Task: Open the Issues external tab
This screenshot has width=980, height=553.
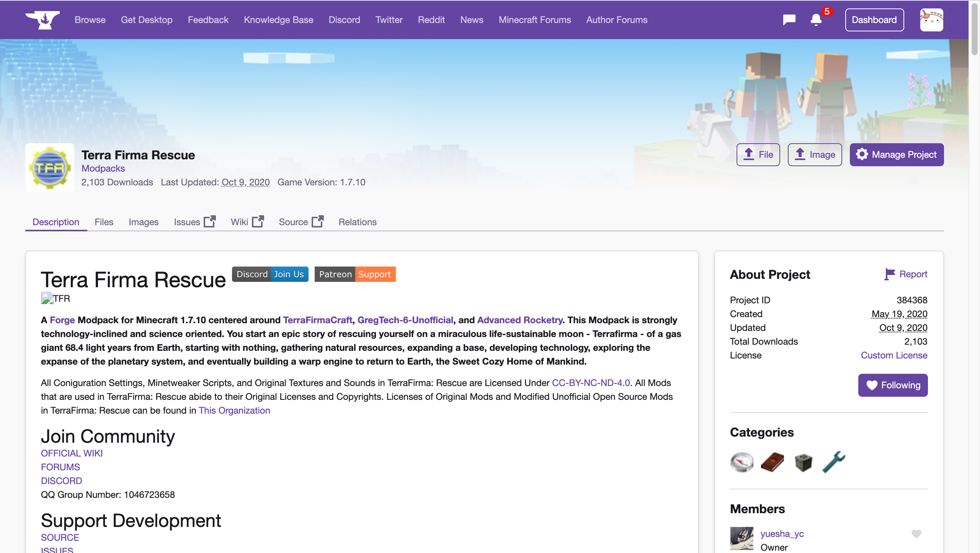Action: 194,222
